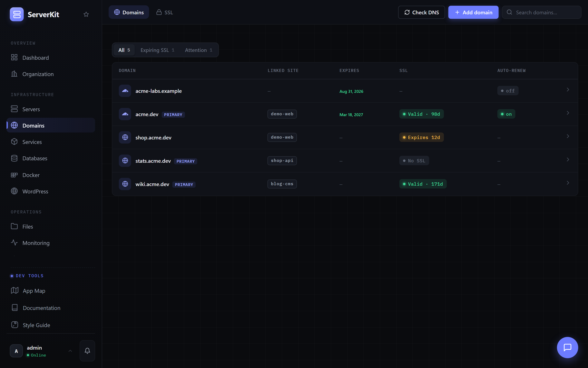Expand the stats.acme.dev row chevron
This screenshot has width=588, height=368.
568,160
